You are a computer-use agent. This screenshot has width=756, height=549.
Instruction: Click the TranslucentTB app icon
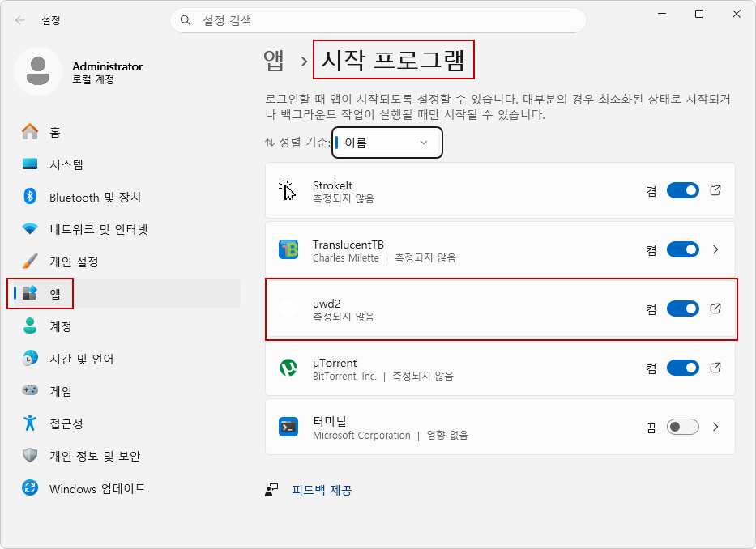(288, 249)
